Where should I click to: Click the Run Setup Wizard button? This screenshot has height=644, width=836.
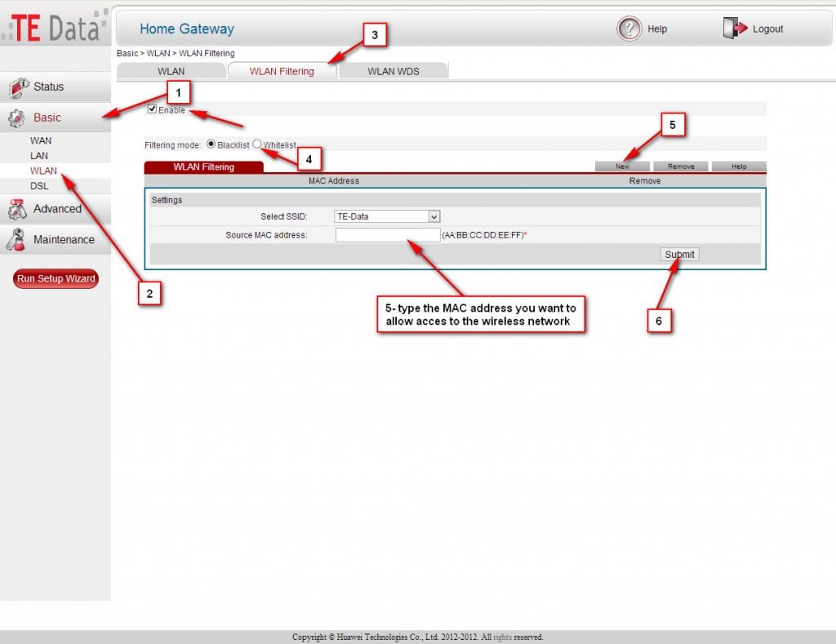click(x=56, y=278)
